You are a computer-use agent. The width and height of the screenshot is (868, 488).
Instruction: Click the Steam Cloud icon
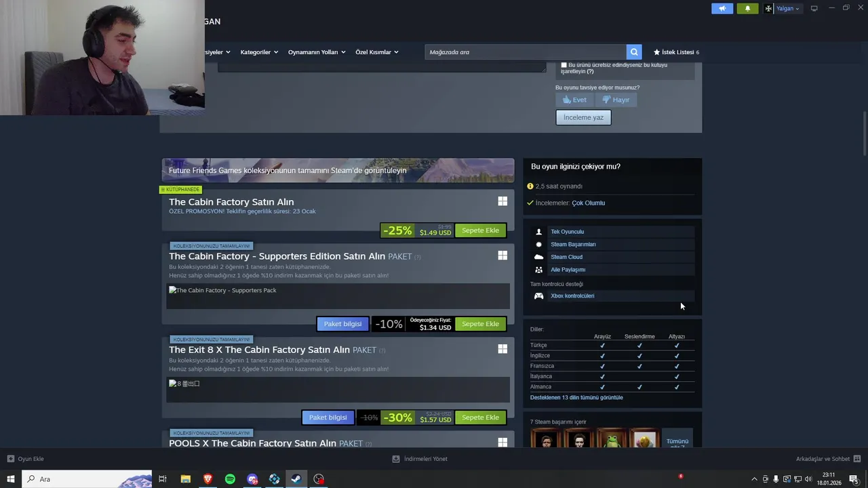539,257
